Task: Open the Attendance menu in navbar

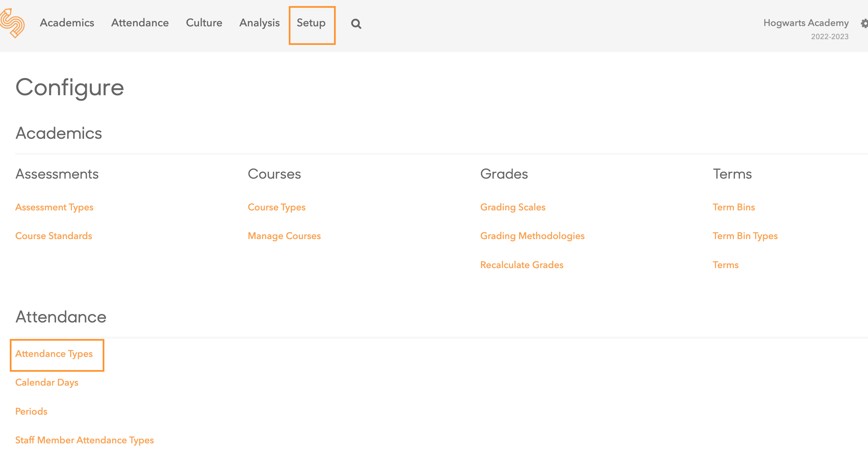Action: tap(140, 23)
